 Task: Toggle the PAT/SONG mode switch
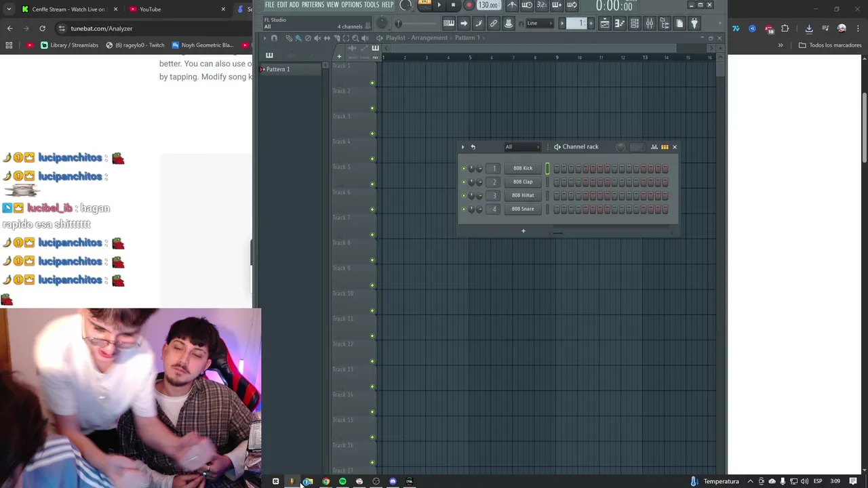[425, 5]
